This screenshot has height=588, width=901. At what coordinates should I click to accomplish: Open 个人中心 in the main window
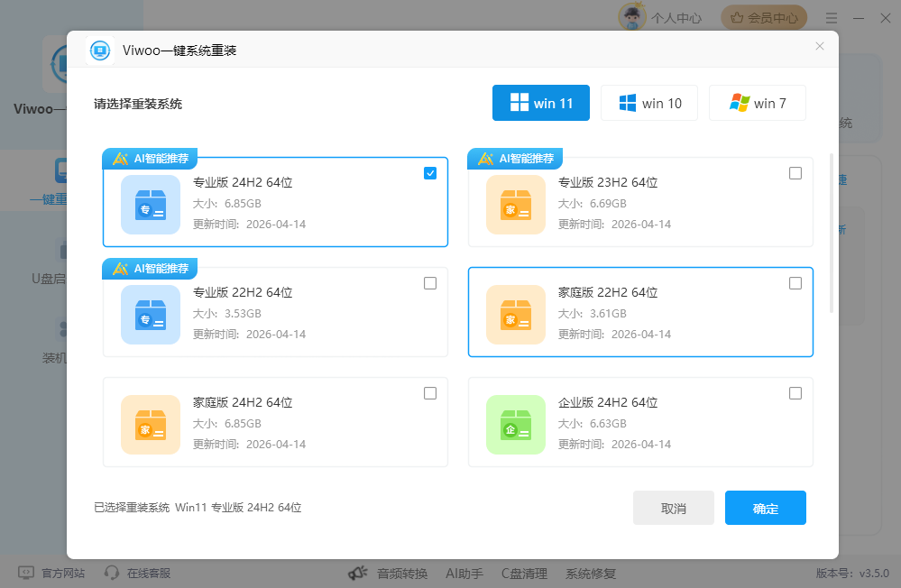[676, 18]
